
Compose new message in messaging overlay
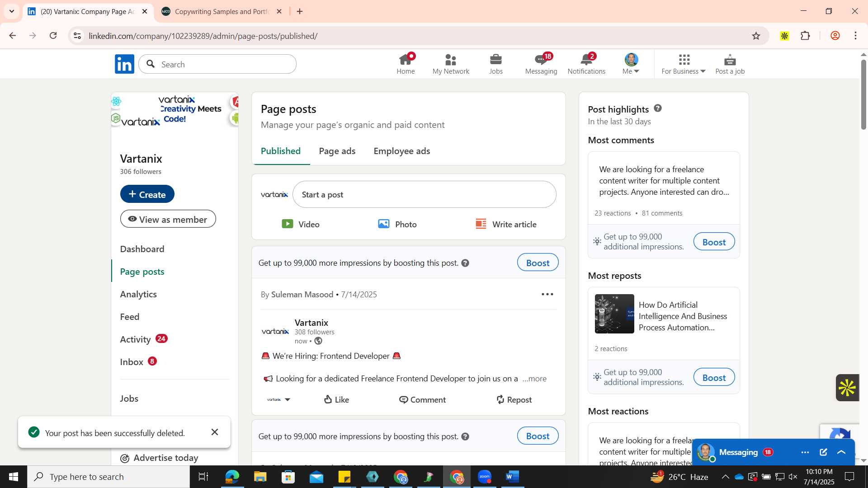tap(823, 452)
